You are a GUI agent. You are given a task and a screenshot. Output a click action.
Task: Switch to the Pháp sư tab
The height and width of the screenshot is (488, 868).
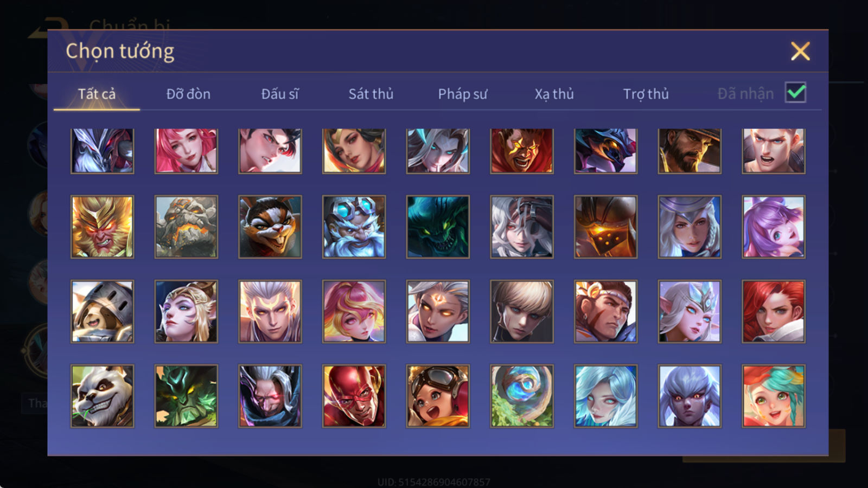(x=463, y=94)
